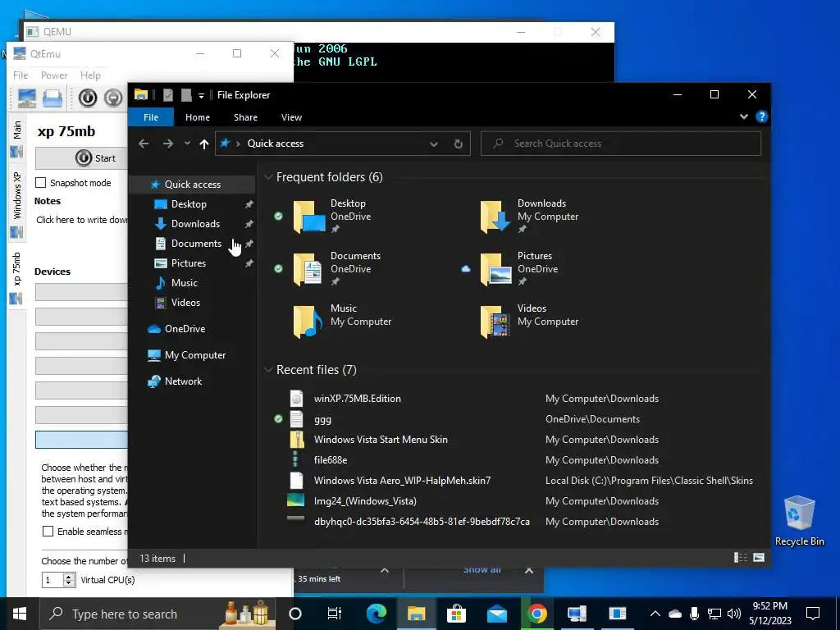Toggle Enable seamless checkbox in QtEmu
840x630 pixels.
point(48,531)
